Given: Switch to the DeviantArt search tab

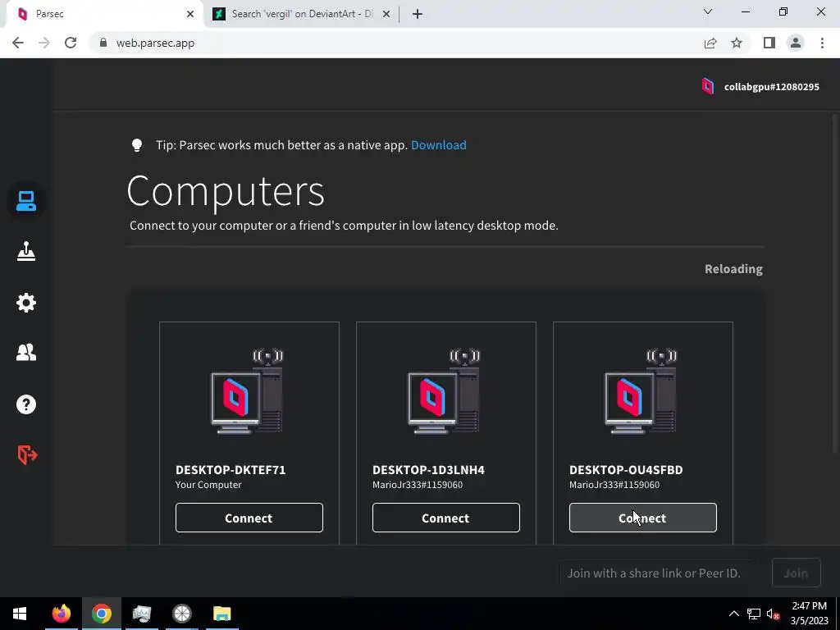Looking at the screenshot, I should (301, 14).
